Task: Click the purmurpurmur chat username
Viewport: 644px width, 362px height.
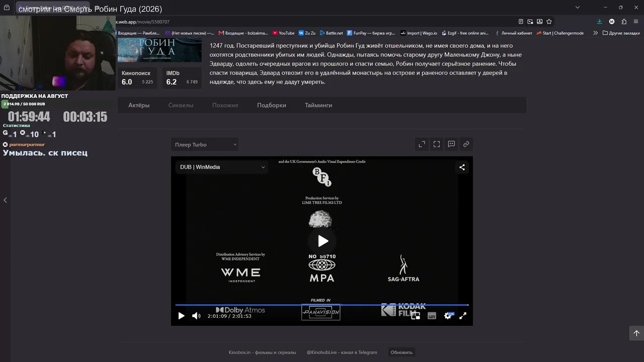Action: tap(27, 145)
